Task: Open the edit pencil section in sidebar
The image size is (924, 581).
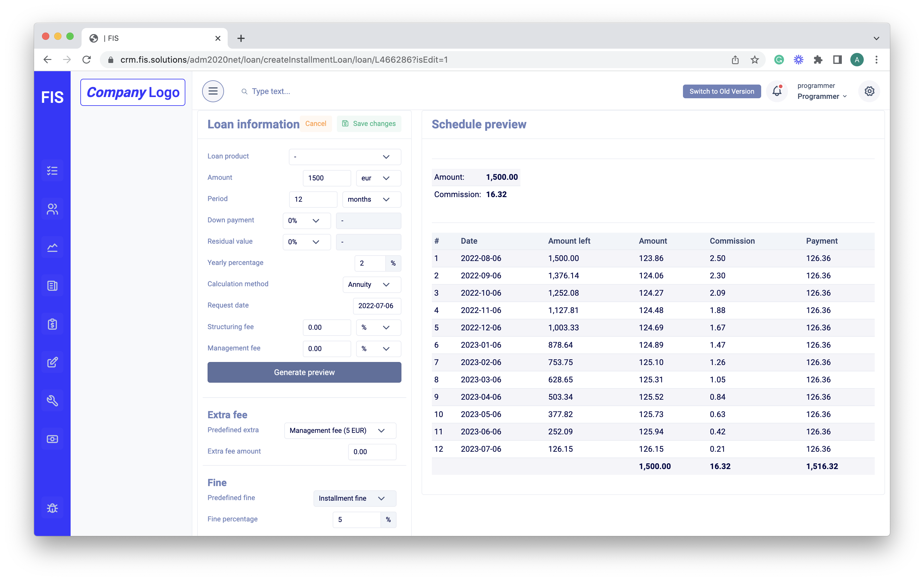Action: pyautogui.click(x=52, y=362)
